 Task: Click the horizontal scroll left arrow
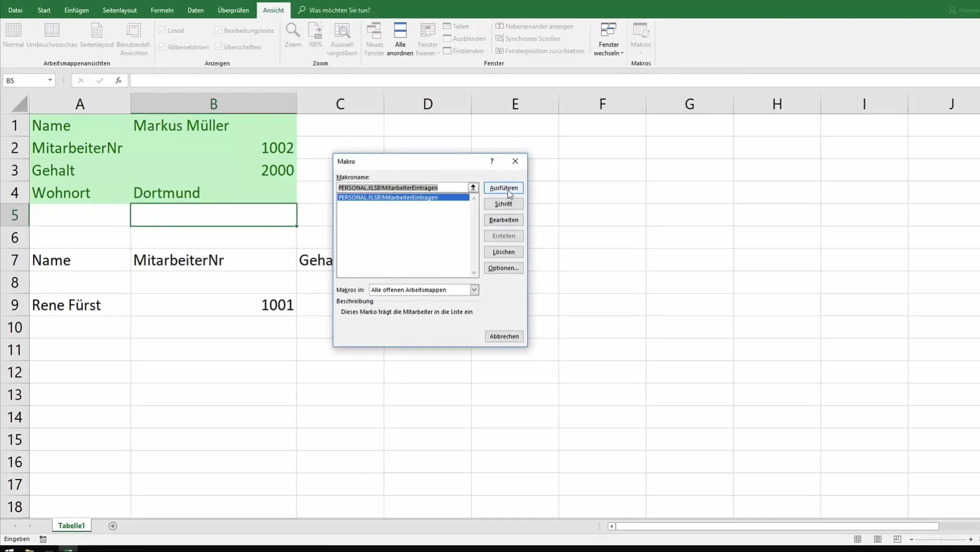click(x=612, y=526)
